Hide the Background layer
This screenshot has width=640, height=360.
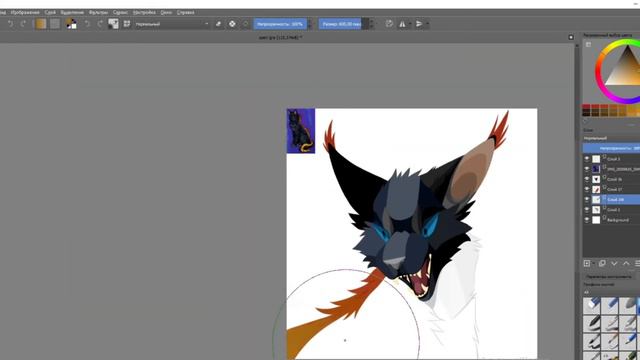point(587,220)
